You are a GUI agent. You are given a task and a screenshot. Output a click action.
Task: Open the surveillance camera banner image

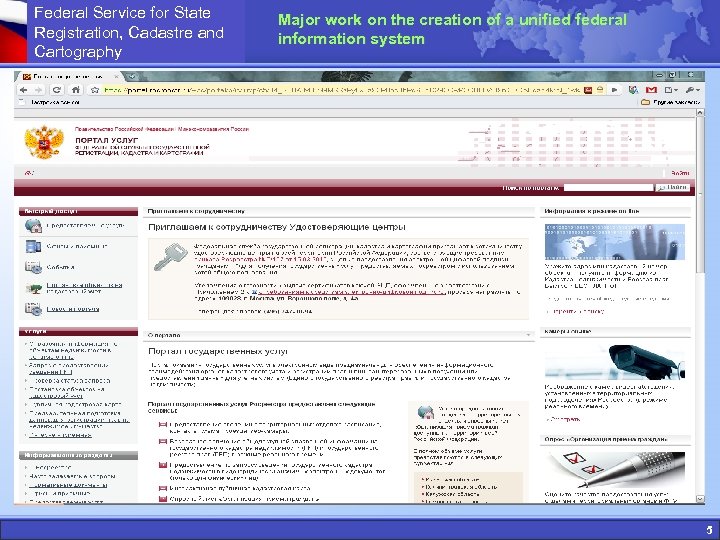point(614,362)
